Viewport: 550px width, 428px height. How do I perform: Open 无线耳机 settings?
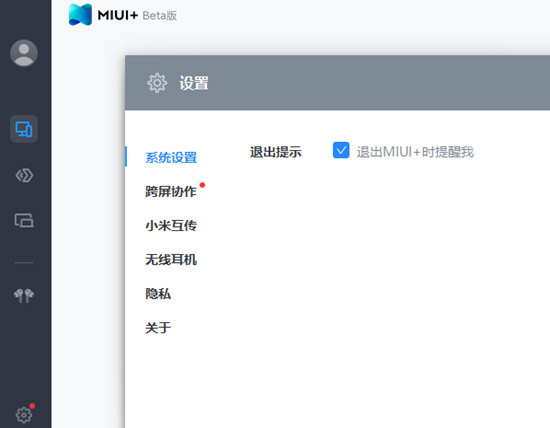click(171, 260)
